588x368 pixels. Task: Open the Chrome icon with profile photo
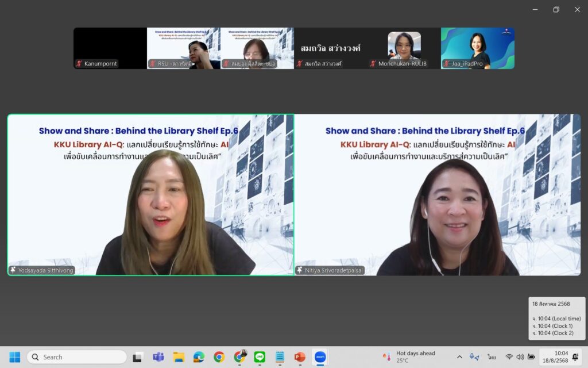tap(239, 357)
